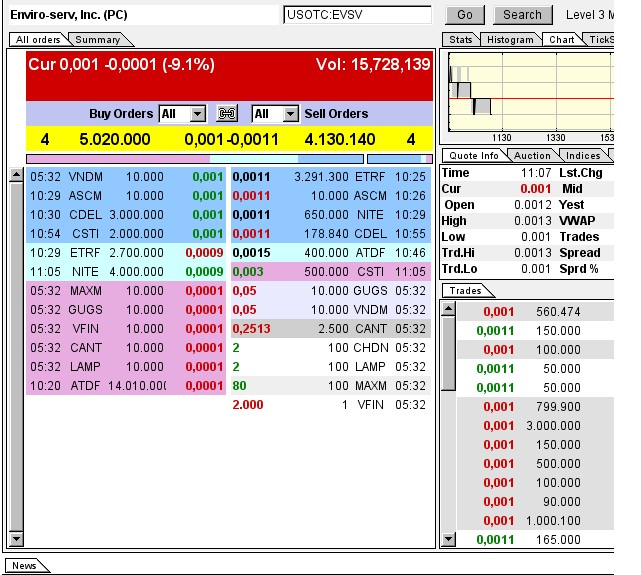Select the ASCM buy order at 10:29
The width and height of the screenshot is (641, 575).
click(126, 196)
